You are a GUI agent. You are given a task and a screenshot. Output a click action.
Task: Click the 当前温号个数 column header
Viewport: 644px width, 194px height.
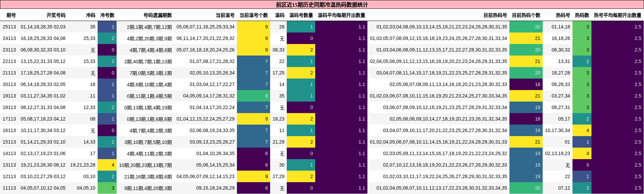click(254, 15)
